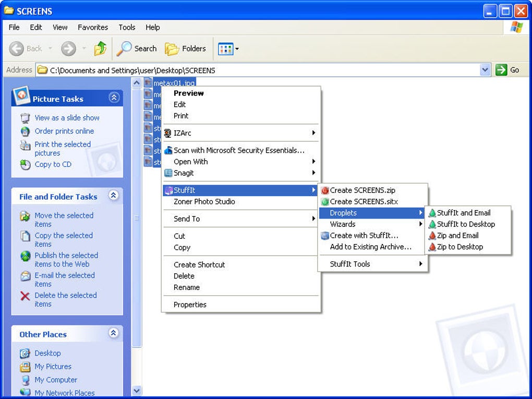Click Move the selected items link

(64, 220)
